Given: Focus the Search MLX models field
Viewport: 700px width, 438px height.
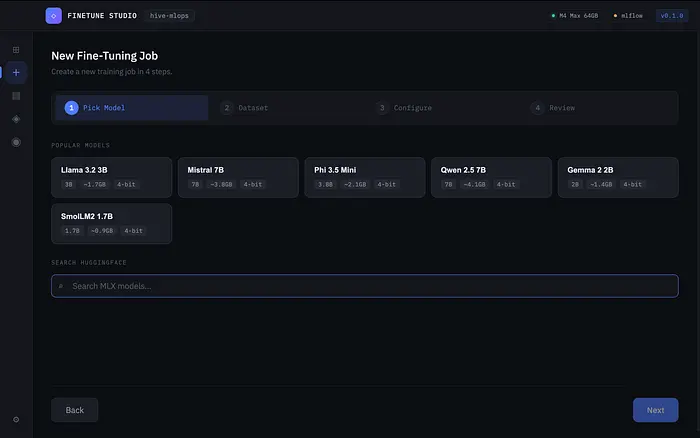Looking at the screenshot, I should click(365, 286).
